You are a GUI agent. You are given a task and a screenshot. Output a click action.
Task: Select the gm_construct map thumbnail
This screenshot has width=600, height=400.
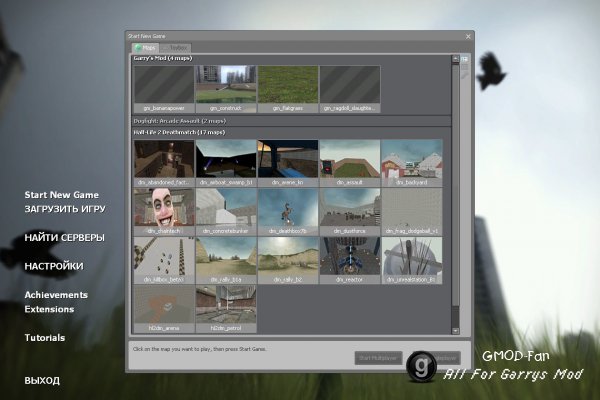click(226, 89)
